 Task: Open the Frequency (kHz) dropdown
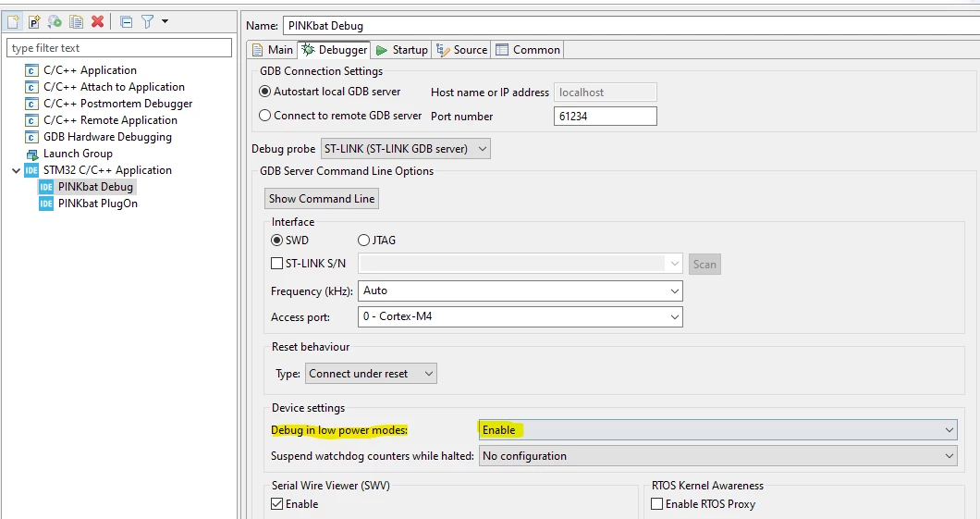520,290
